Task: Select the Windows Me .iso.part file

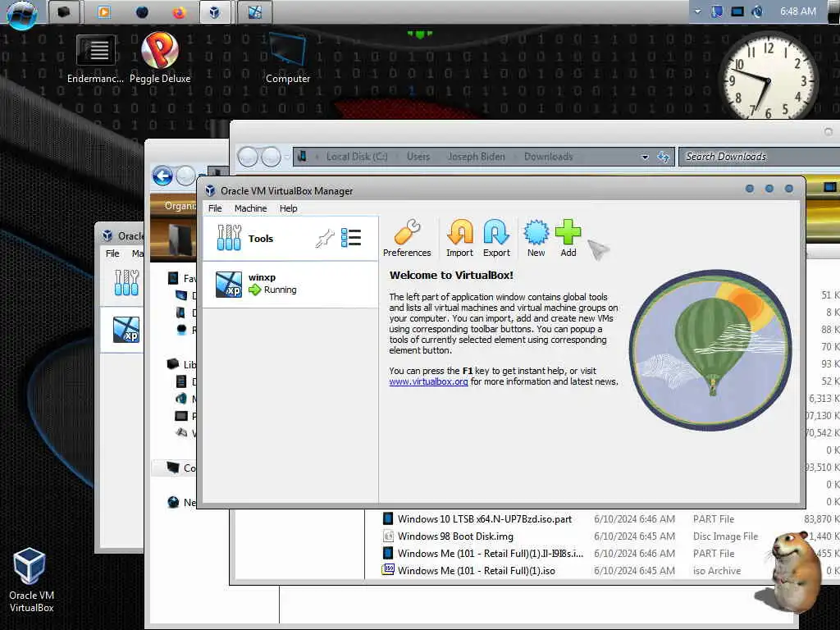Action: point(491,554)
